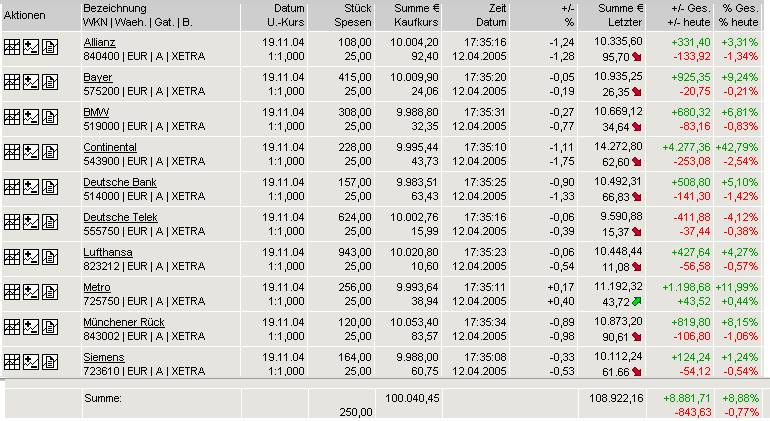Open the Allianz stock link
Image resolution: width=770 pixels, height=421 pixels.
coord(99,42)
